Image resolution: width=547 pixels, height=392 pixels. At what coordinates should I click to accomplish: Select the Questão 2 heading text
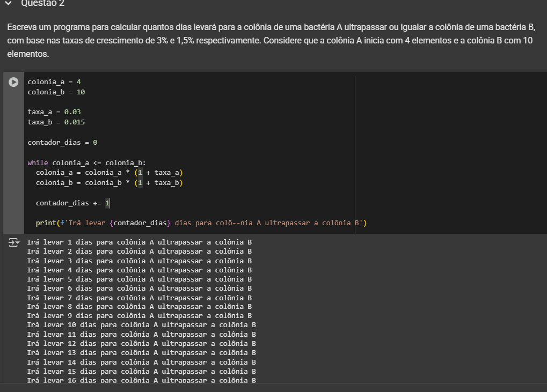click(x=42, y=3)
